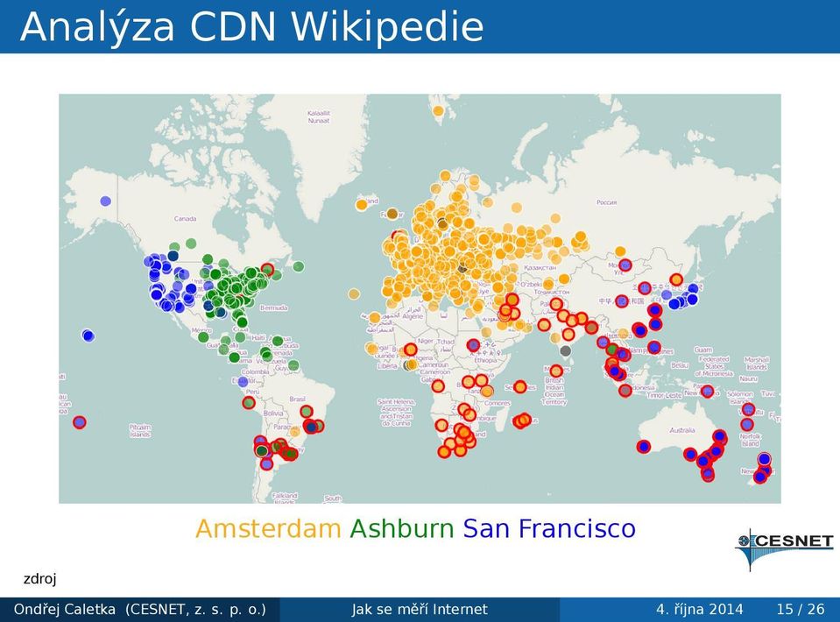Click the lone blue marker in Alaska
Viewport: 840px width, 622px height.
coord(105,201)
